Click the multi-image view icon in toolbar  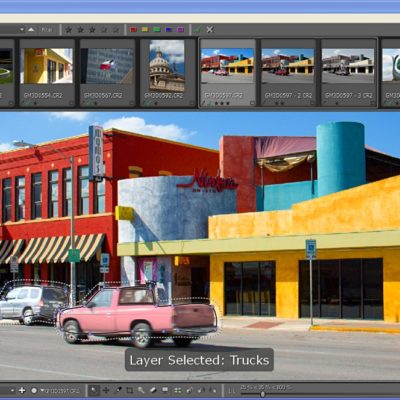(x=177, y=390)
